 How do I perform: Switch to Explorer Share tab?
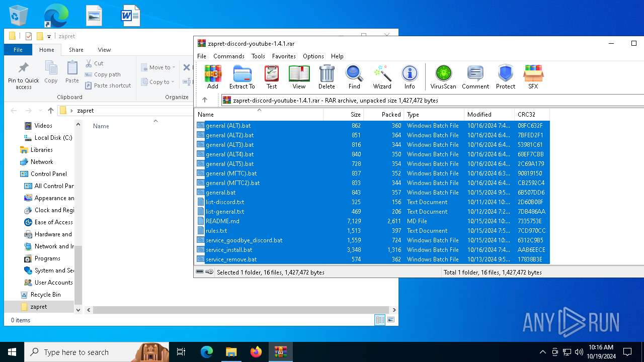76,50
